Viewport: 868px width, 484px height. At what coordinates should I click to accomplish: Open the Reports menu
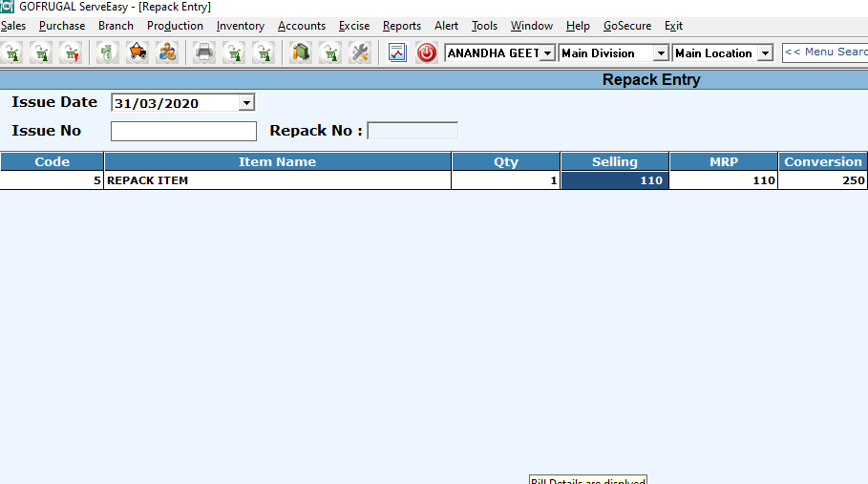[402, 26]
